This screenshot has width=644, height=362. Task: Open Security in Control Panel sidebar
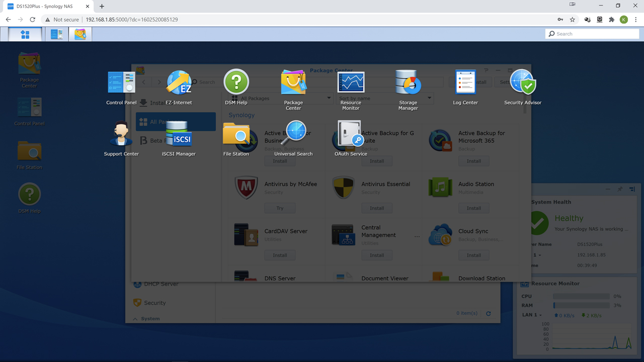155,303
